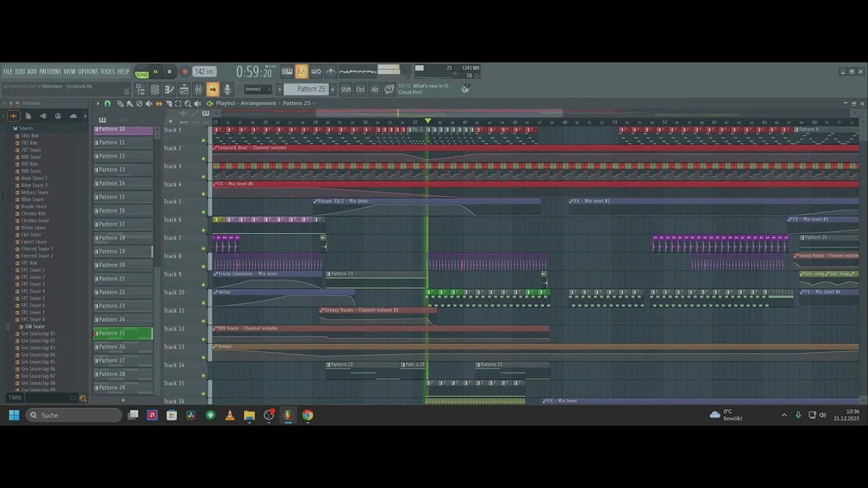The image size is (868, 488).
Task: Open the (none) snap dropdown
Action: click(258, 89)
